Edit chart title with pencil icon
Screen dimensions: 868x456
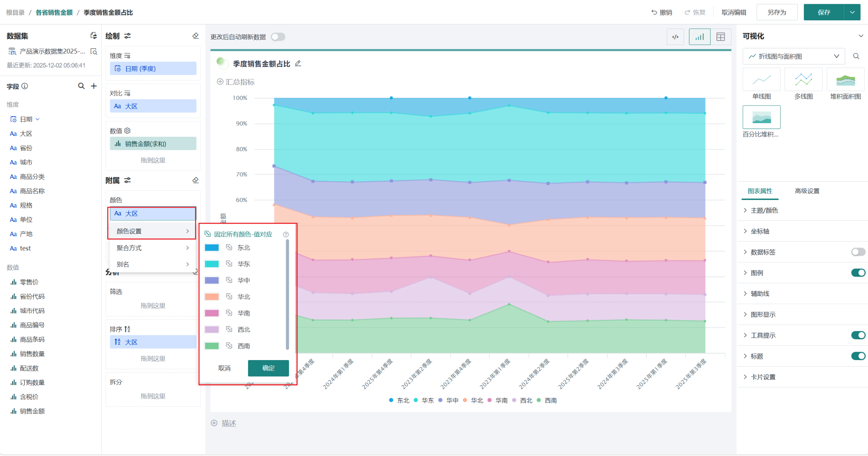pos(298,64)
